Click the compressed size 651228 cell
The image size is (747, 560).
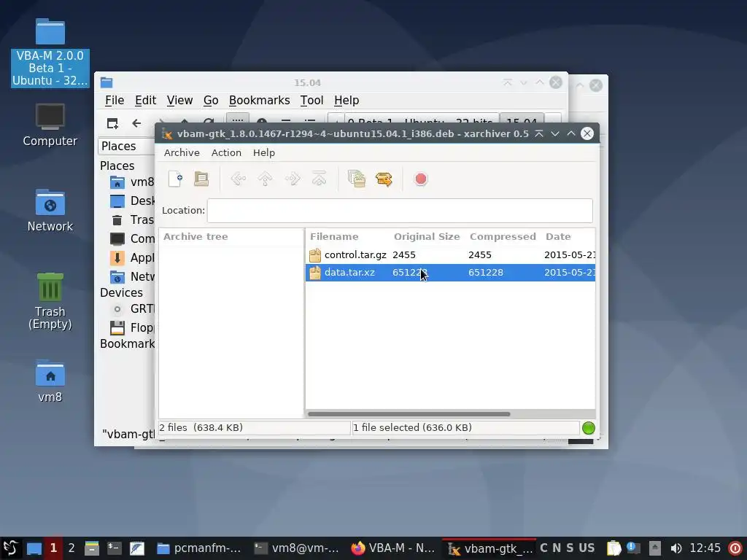point(485,273)
